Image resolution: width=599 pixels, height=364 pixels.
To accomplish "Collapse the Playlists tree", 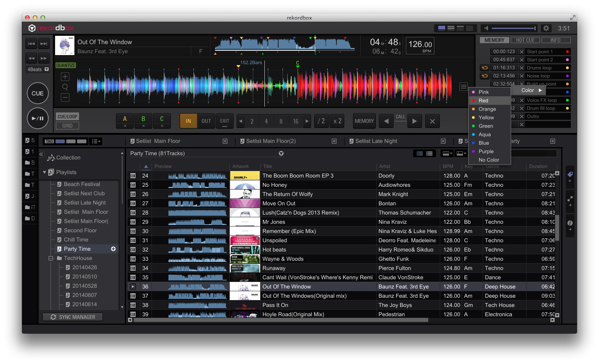I will (44, 172).
